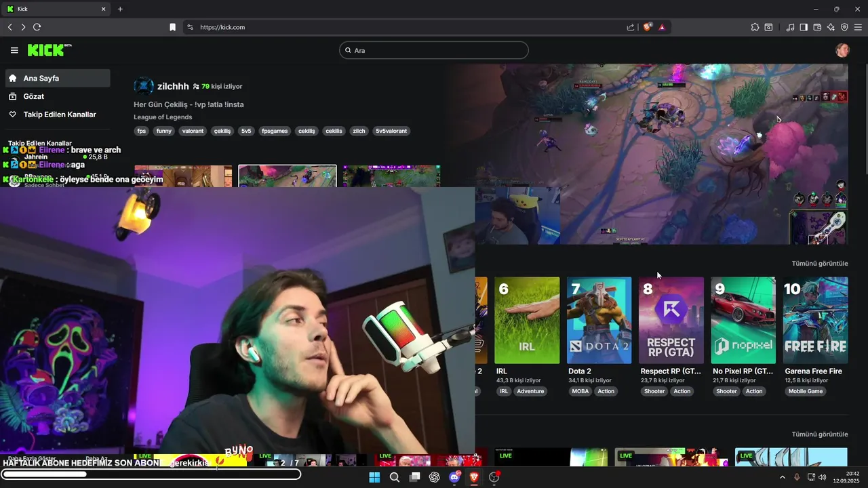Image resolution: width=868 pixels, height=488 pixels.
Task: Click zilchhh channel avatar
Action: coord(144,86)
